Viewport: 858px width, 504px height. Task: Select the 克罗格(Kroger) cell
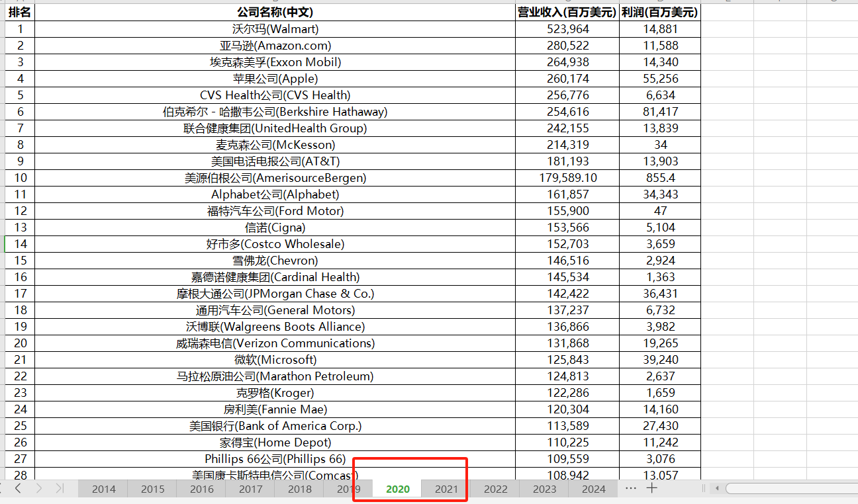275,393
